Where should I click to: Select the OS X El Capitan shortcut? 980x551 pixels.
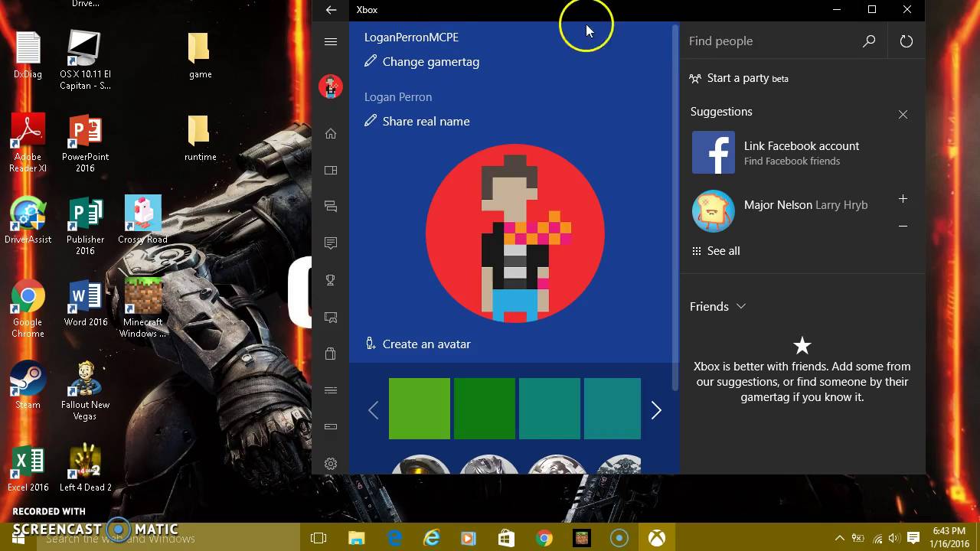click(x=85, y=61)
